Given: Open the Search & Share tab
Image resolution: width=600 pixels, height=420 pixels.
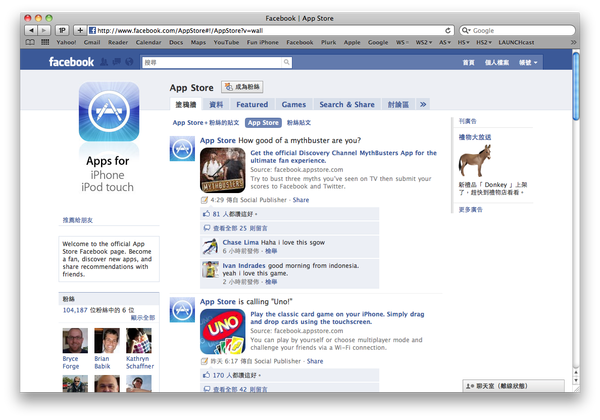Looking at the screenshot, I should click(x=347, y=104).
